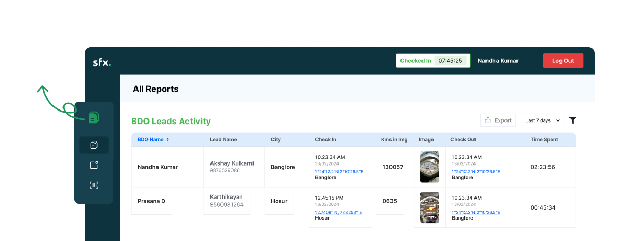Click the Lead Name column header
Image resolution: width=644 pixels, height=241 pixels.
click(223, 140)
